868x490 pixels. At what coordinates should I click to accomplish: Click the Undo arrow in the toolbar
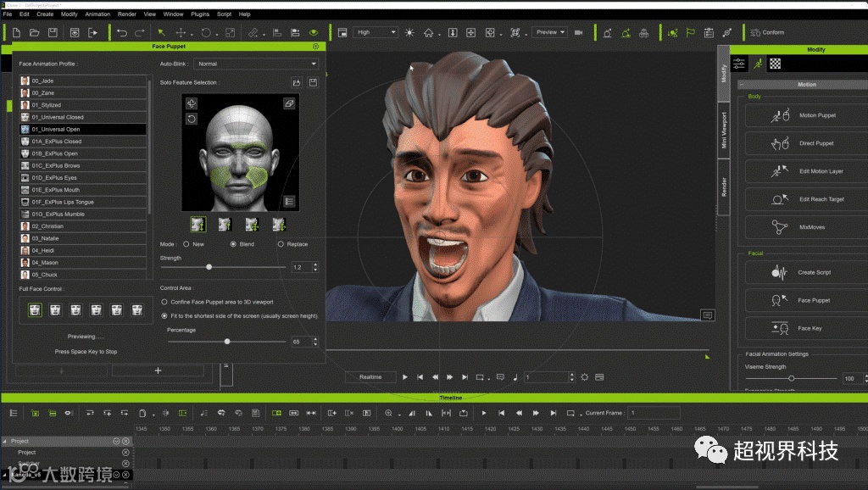(122, 32)
